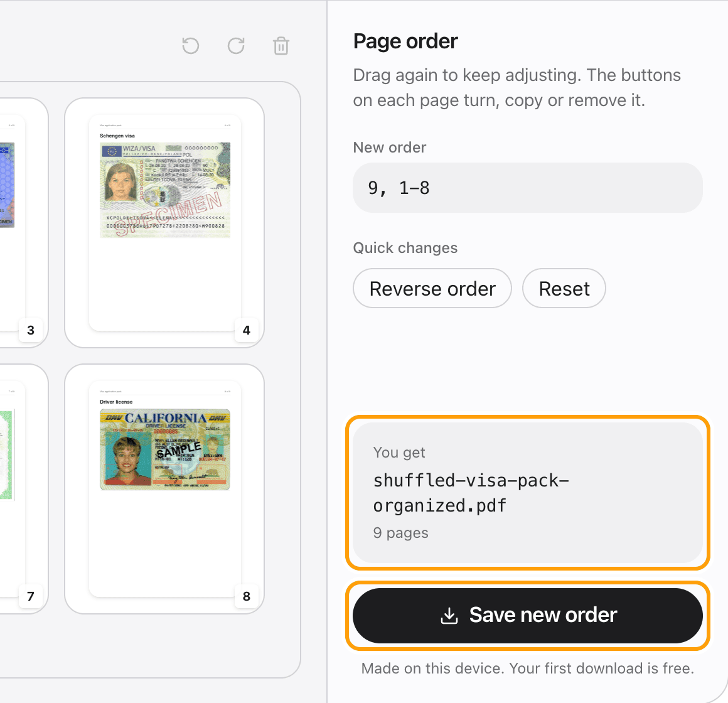Click the download icon inside Save new order
This screenshot has height=703, width=728.
click(449, 616)
